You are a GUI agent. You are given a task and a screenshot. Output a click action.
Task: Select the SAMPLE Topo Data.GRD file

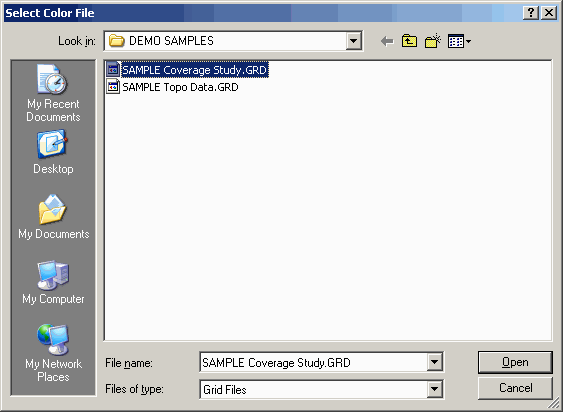click(180, 87)
